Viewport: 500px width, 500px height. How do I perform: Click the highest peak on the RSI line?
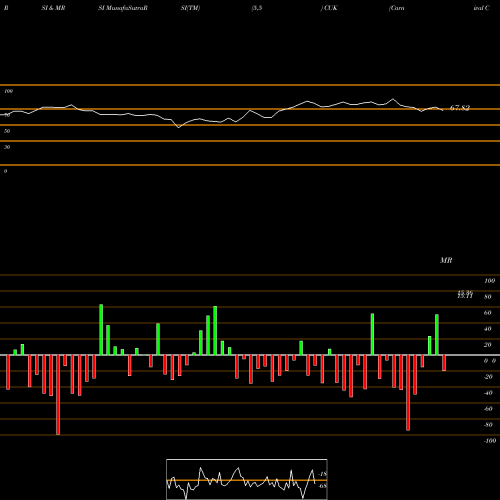(x=393, y=99)
